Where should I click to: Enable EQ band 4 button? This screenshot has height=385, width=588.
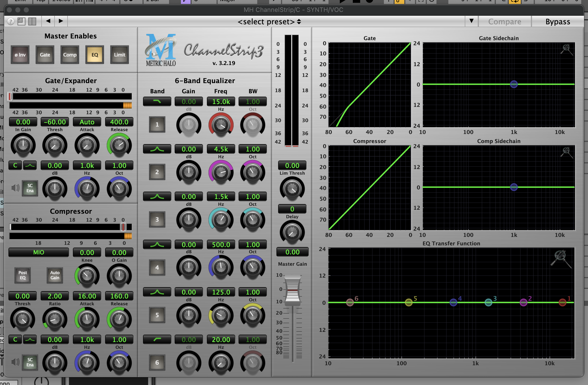click(x=157, y=267)
